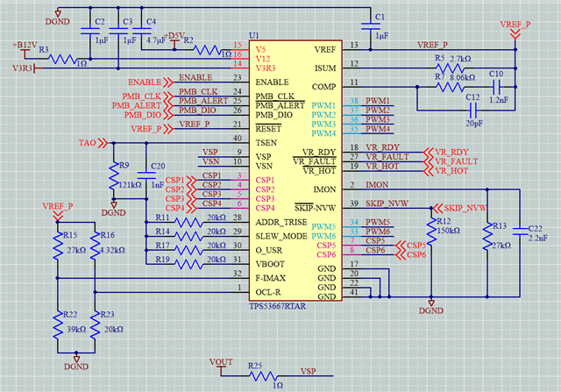Image resolution: width=561 pixels, height=392 pixels.
Task: Select capacitor C2 symbol
Action: [x=90, y=31]
